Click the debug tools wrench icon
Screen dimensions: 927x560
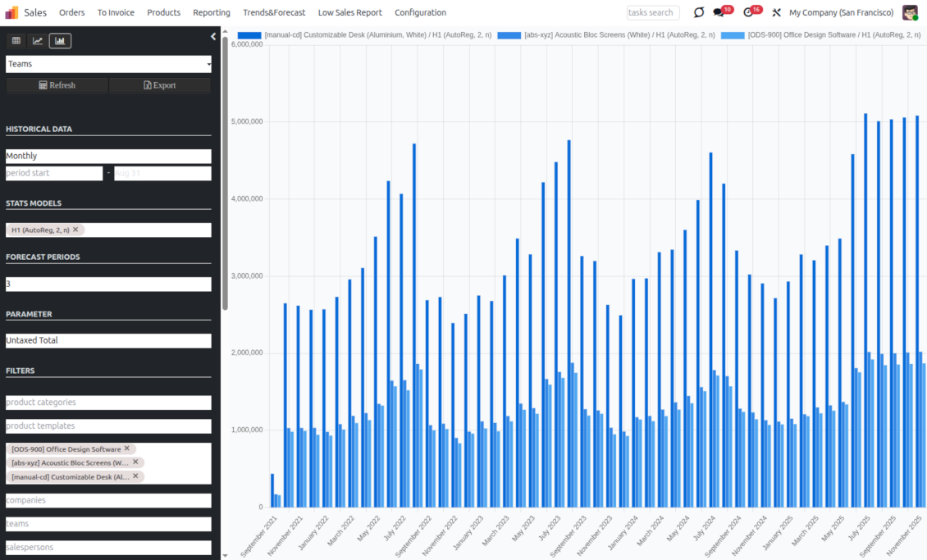776,12
